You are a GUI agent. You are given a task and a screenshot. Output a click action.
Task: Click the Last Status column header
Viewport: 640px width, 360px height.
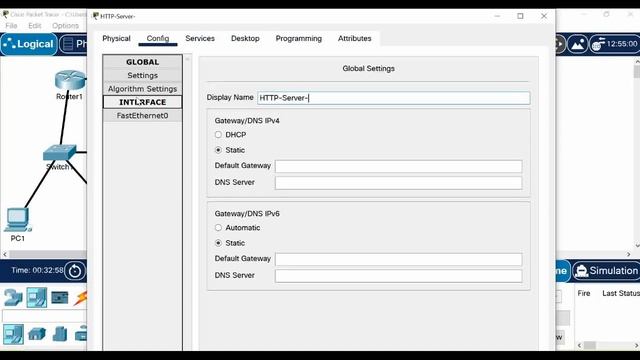click(x=621, y=293)
